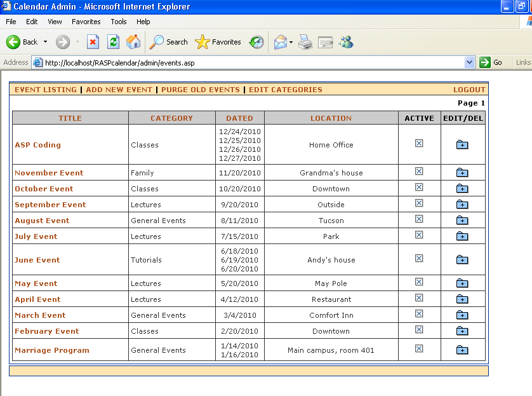The height and width of the screenshot is (396, 532).
Task: Stop page loading with the red X icon
Action: click(x=93, y=42)
